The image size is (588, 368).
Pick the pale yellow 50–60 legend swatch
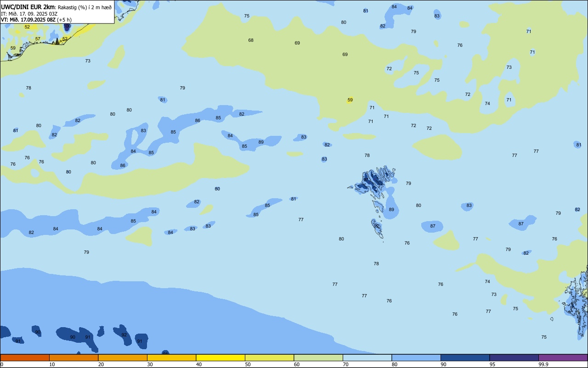[269, 357]
